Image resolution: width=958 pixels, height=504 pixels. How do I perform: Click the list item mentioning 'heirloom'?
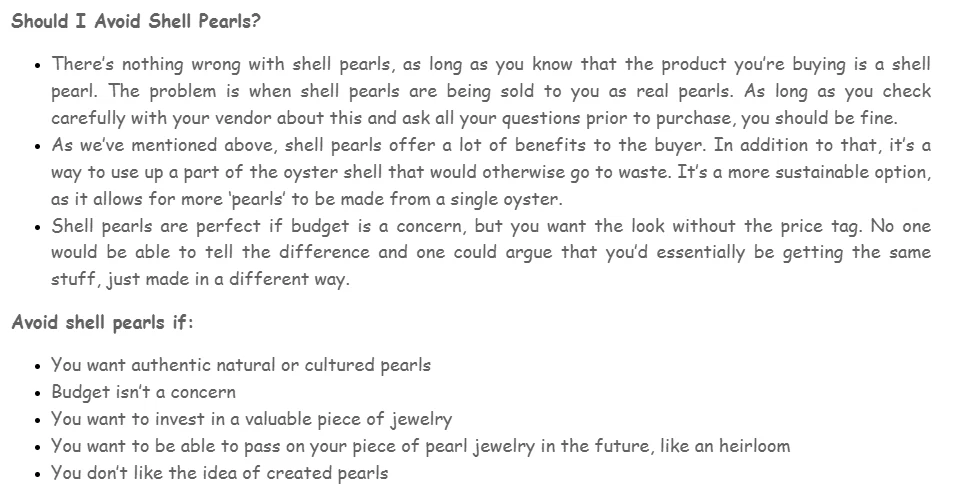click(x=420, y=446)
